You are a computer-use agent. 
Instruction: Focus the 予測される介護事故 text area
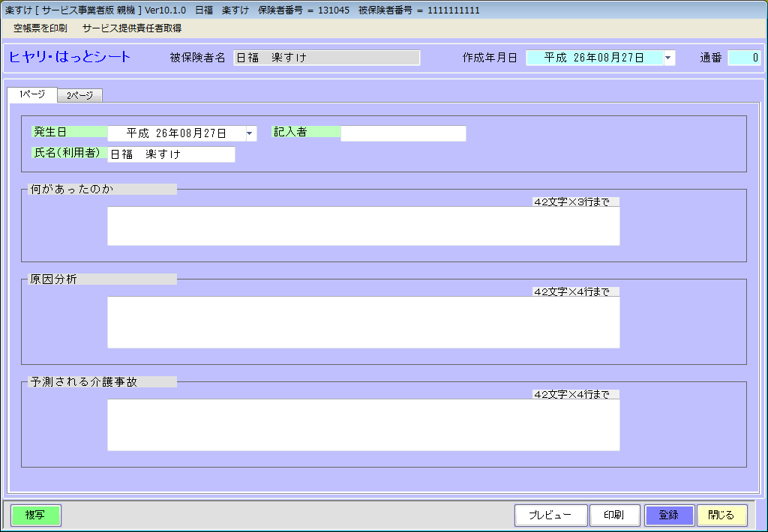pyautogui.click(x=364, y=425)
